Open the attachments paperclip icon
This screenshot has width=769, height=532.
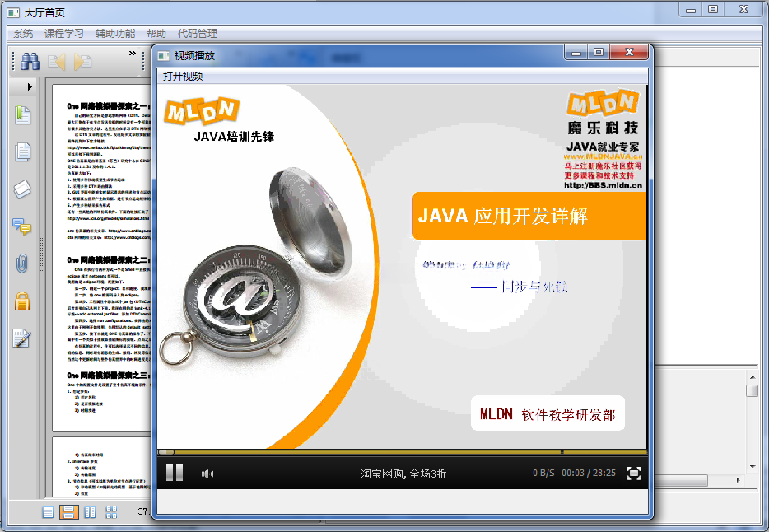(x=22, y=264)
